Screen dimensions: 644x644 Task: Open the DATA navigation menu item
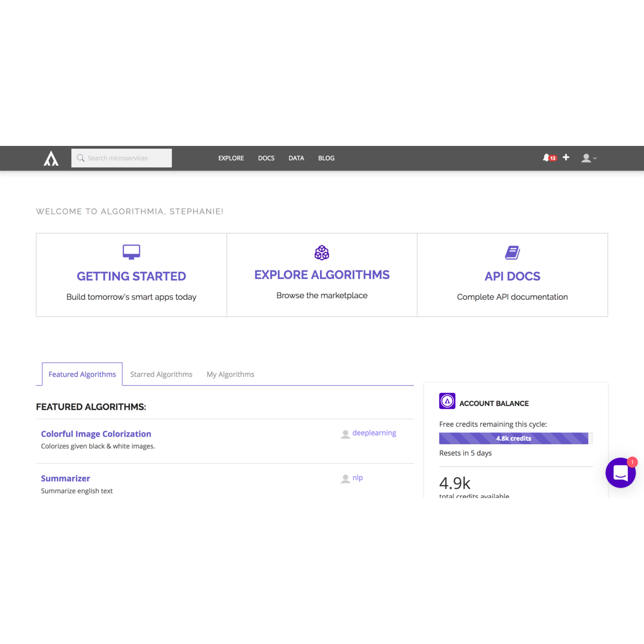(x=296, y=158)
